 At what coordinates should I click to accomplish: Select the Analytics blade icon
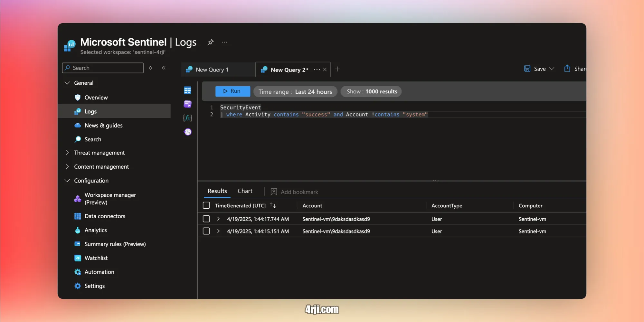(x=78, y=230)
